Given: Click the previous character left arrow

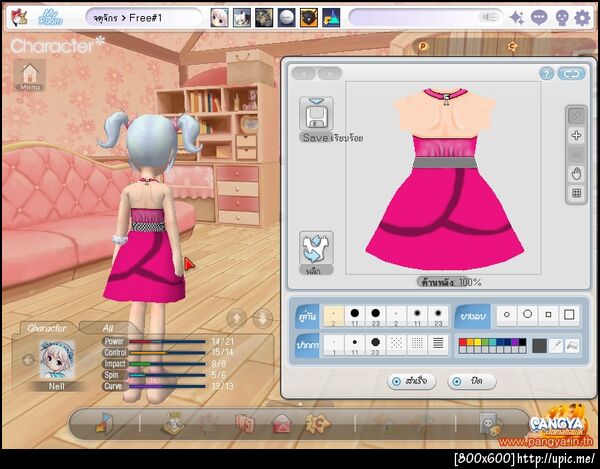Looking at the screenshot, I should [x=28, y=360].
